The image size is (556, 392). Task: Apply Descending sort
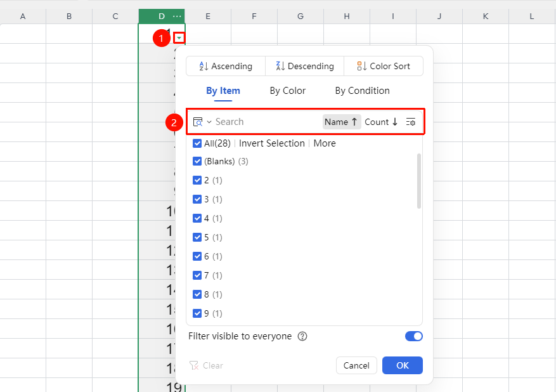coord(305,66)
